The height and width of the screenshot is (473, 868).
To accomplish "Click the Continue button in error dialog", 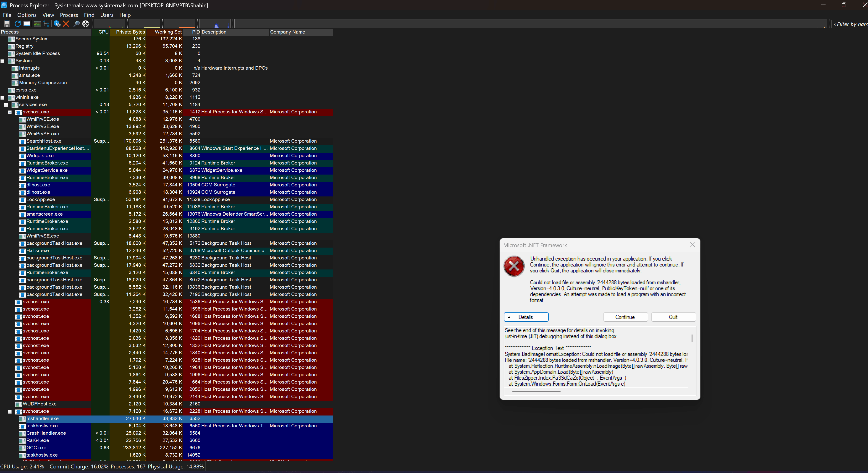I will 625,317.
